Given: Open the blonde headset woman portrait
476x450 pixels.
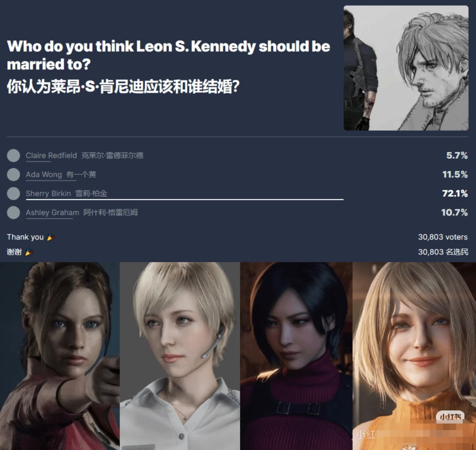Looking at the screenshot, I should click(180, 356).
